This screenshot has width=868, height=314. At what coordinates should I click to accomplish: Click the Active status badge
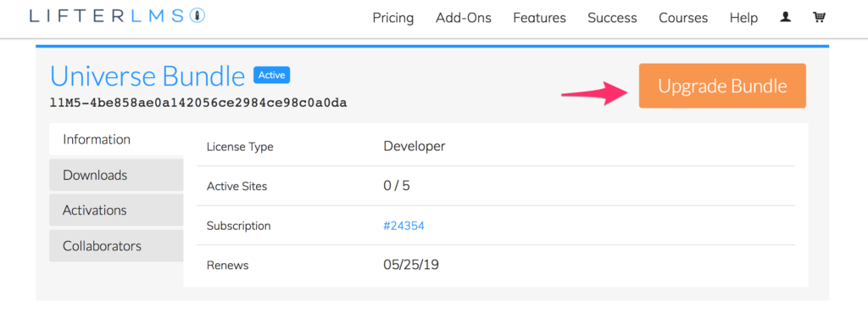(x=272, y=76)
